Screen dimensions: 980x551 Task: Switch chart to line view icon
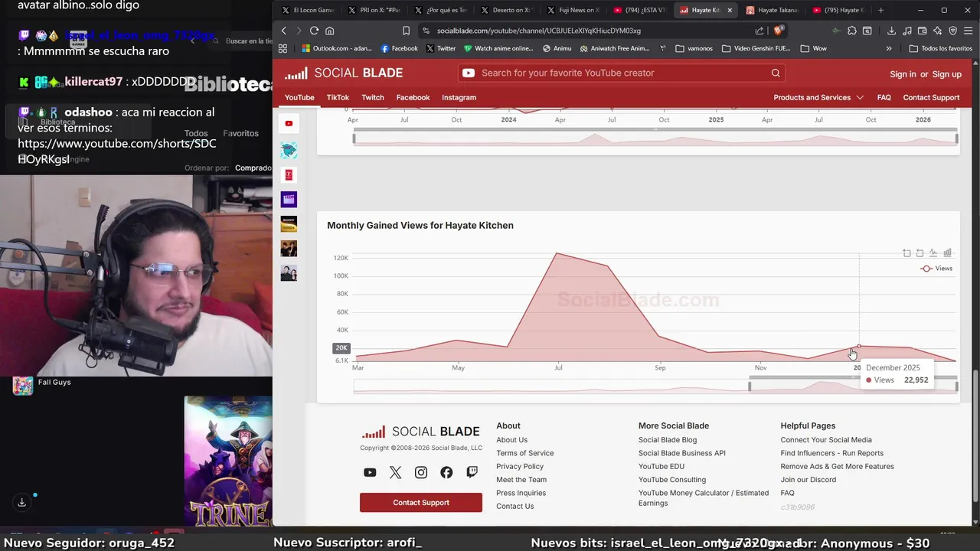(933, 253)
